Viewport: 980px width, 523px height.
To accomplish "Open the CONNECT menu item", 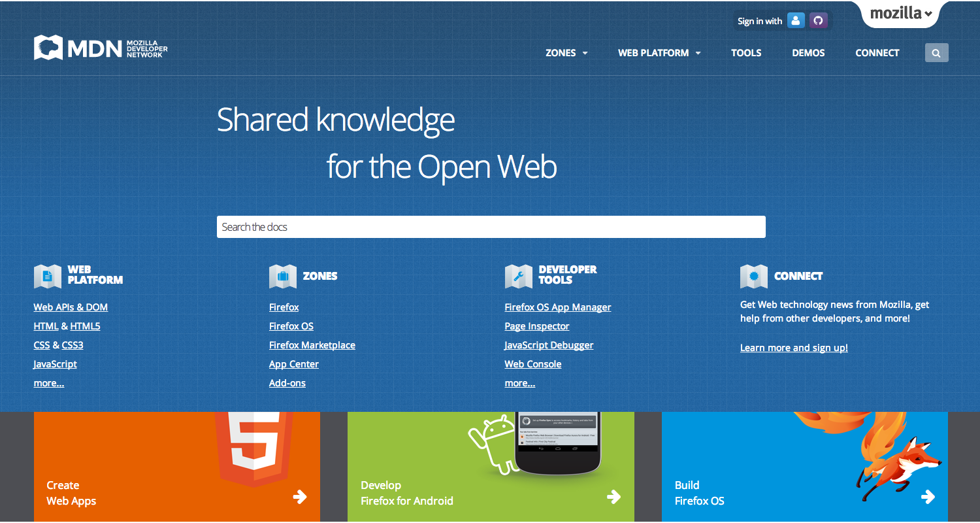I will pos(877,53).
